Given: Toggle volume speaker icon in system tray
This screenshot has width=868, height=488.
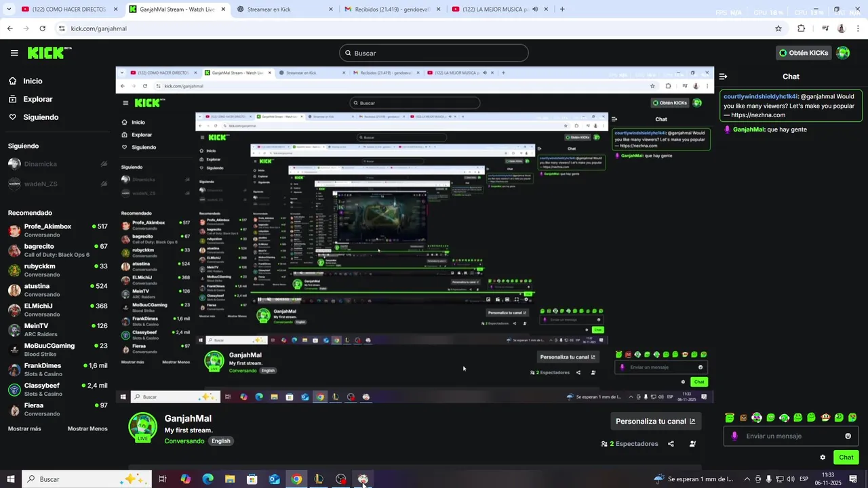Looking at the screenshot, I should tap(790, 479).
